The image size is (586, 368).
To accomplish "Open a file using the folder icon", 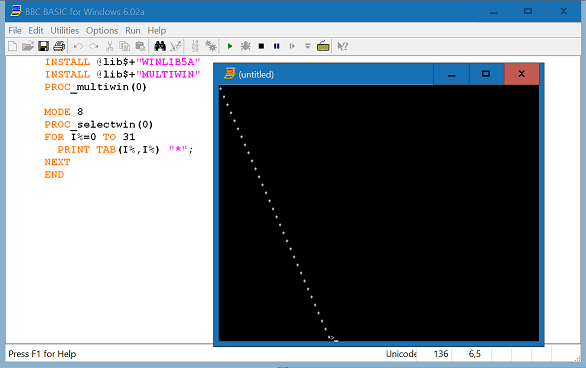I will pyautogui.click(x=28, y=46).
